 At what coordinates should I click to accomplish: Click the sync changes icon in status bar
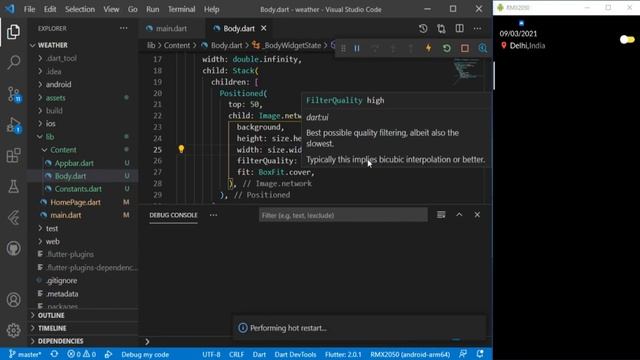point(54,354)
